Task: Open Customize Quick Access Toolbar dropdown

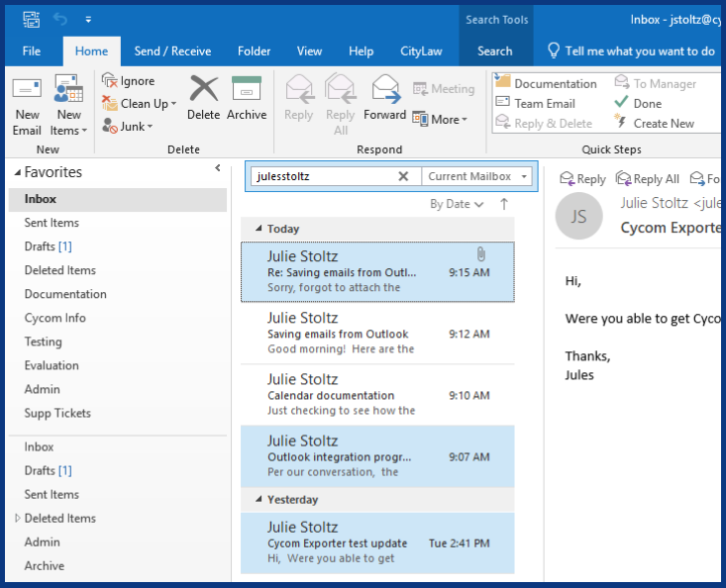Action: click(88, 20)
